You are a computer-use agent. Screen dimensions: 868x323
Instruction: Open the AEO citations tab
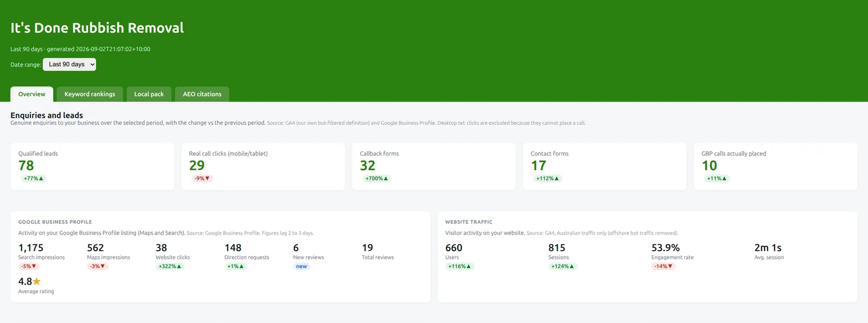202,94
